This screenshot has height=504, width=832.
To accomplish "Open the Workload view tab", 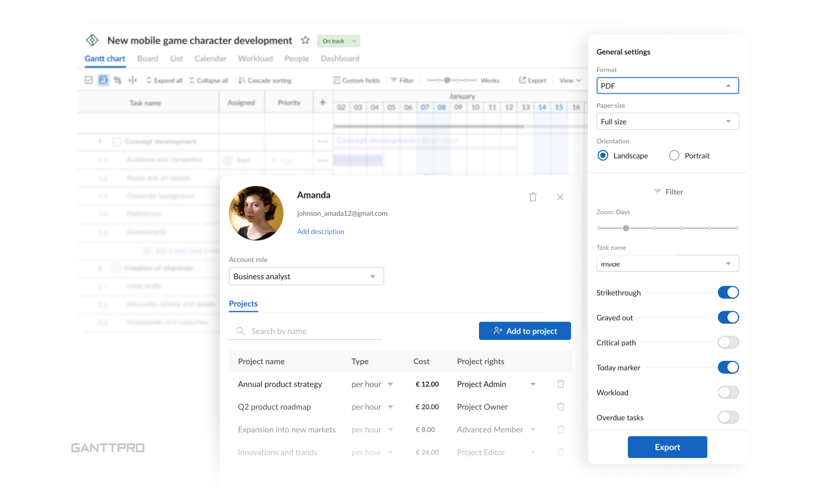I will [255, 58].
